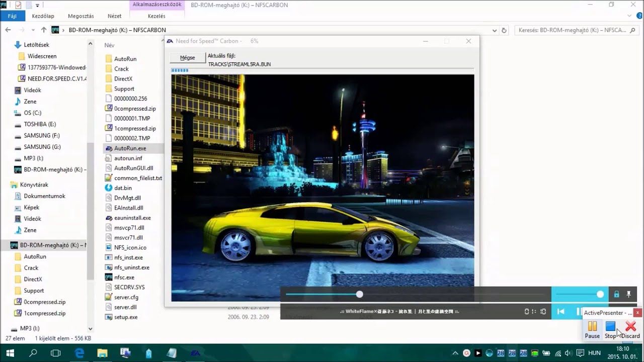
Task: Switch to the EA installer taskbar icon
Action: pos(195,353)
